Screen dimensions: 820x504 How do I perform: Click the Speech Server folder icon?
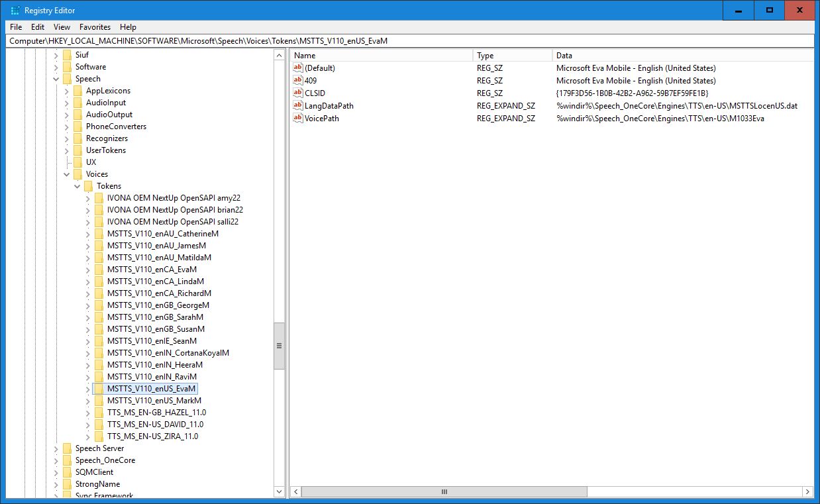(68, 448)
